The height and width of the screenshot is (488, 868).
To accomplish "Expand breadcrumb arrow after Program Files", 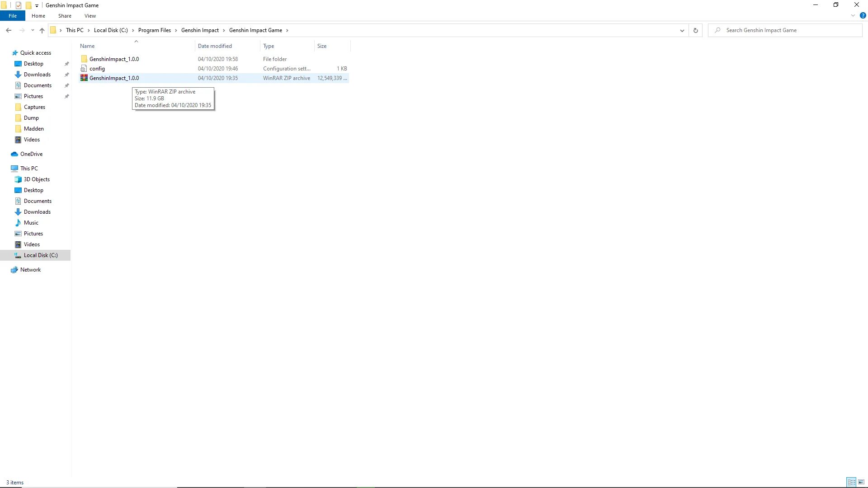I will point(176,30).
